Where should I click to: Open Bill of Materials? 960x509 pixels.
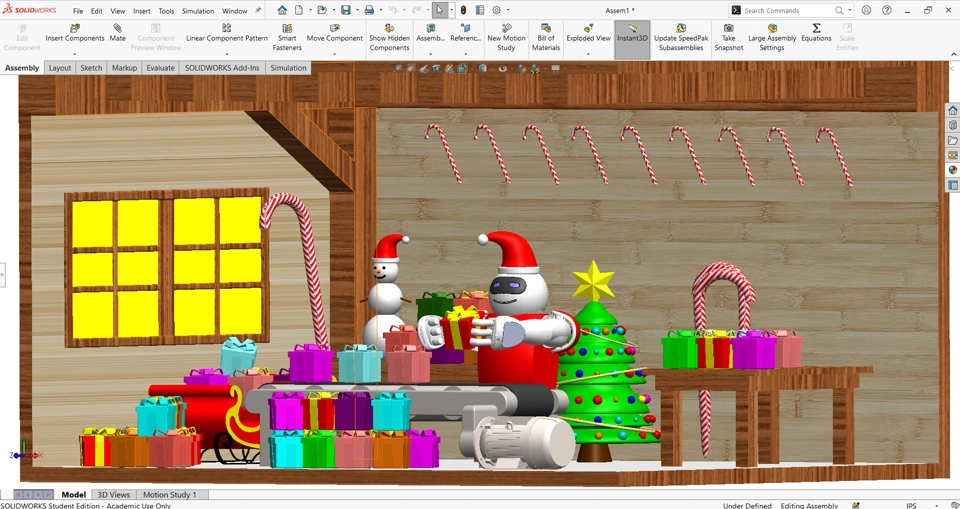point(546,38)
